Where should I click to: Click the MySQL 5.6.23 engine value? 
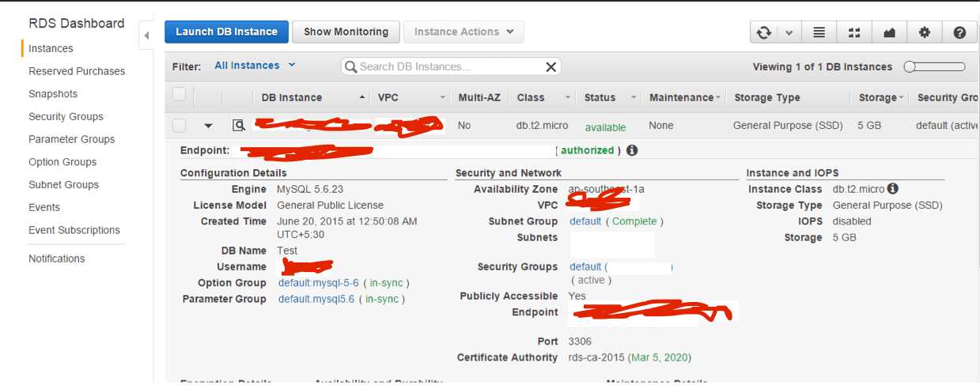309,189
